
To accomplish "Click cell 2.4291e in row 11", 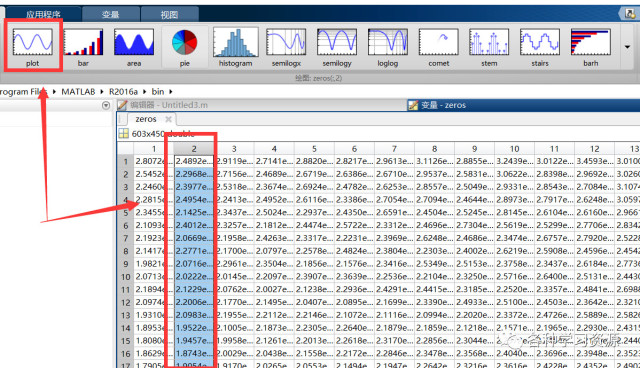I will 394,289.
